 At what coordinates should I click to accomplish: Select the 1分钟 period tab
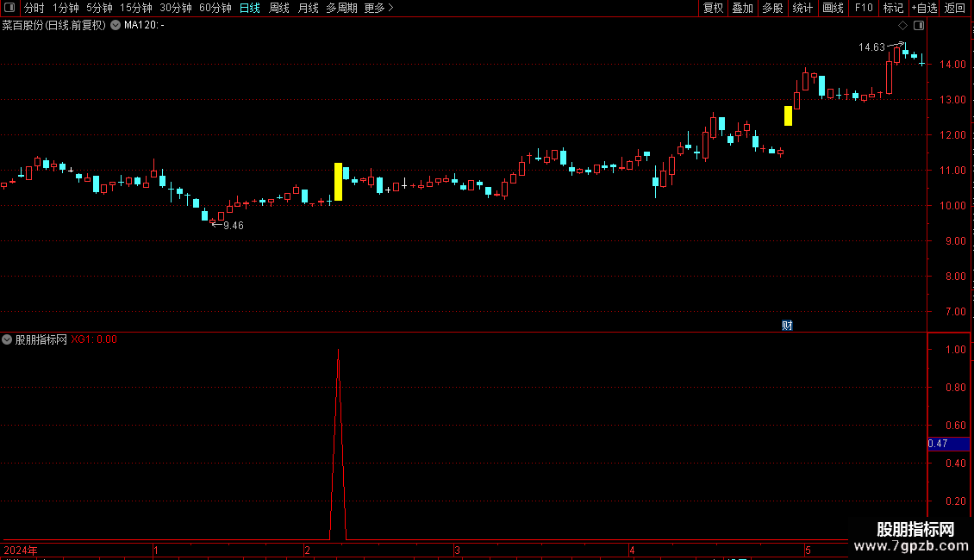point(66,8)
